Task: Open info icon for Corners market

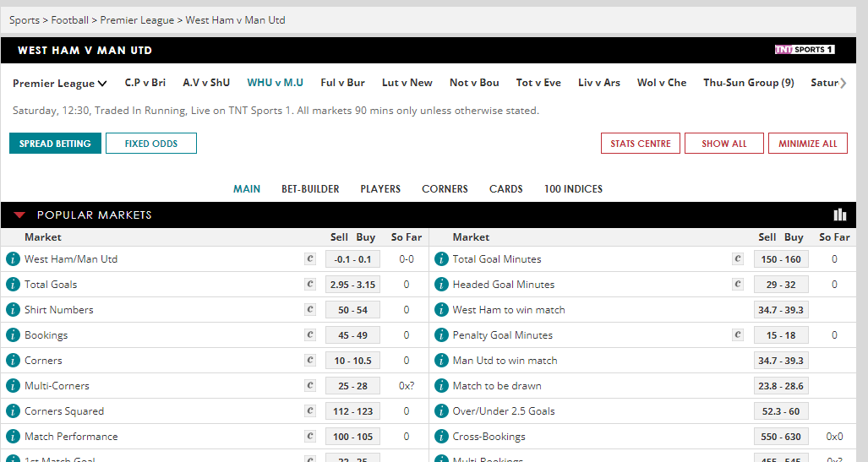Action: (13, 361)
